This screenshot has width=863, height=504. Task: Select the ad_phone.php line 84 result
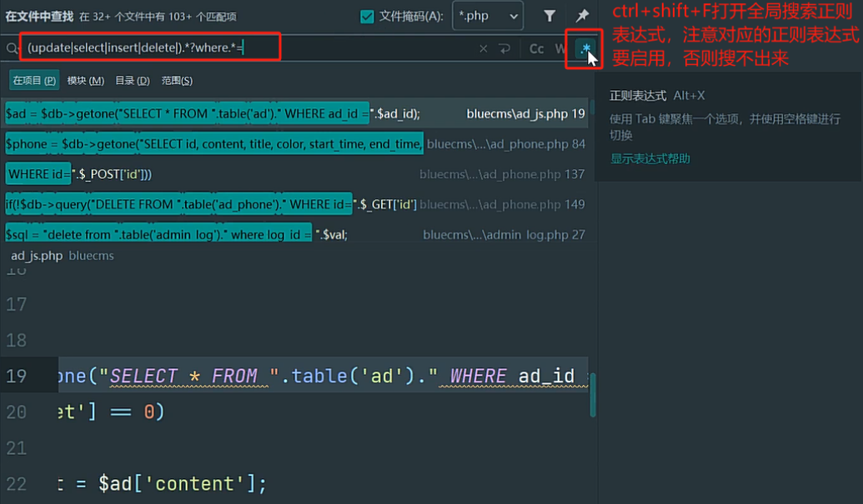[x=295, y=144]
